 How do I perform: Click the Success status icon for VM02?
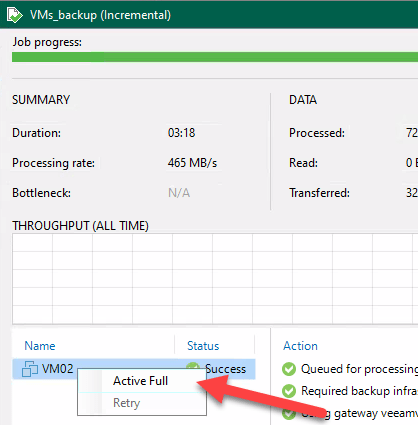[193, 366]
